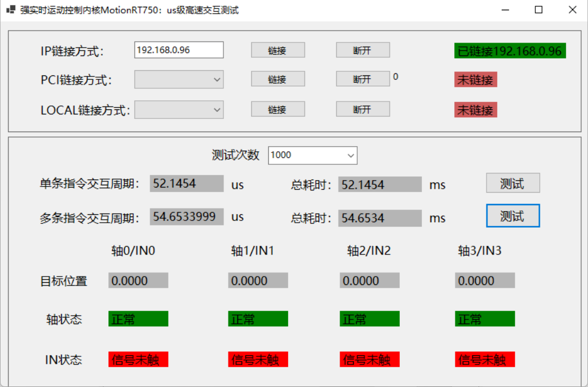This screenshot has width=588, height=387.
Task: Click 目标位置 value under 轴3/IN3
Action: point(485,280)
